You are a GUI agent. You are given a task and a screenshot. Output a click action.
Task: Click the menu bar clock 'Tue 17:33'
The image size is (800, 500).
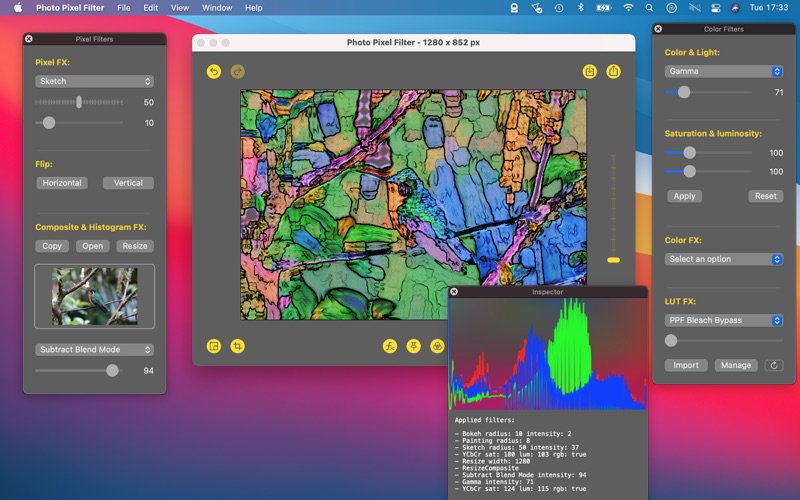[x=768, y=8]
